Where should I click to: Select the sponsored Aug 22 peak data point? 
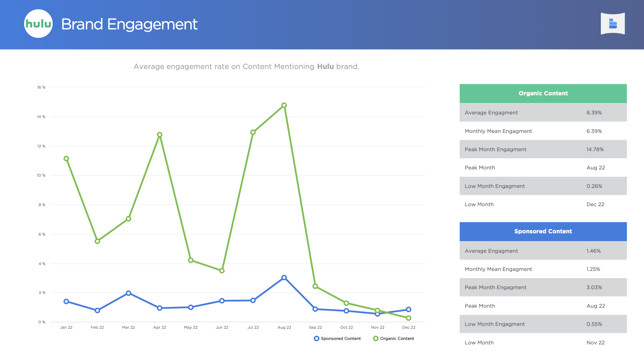[x=284, y=277]
